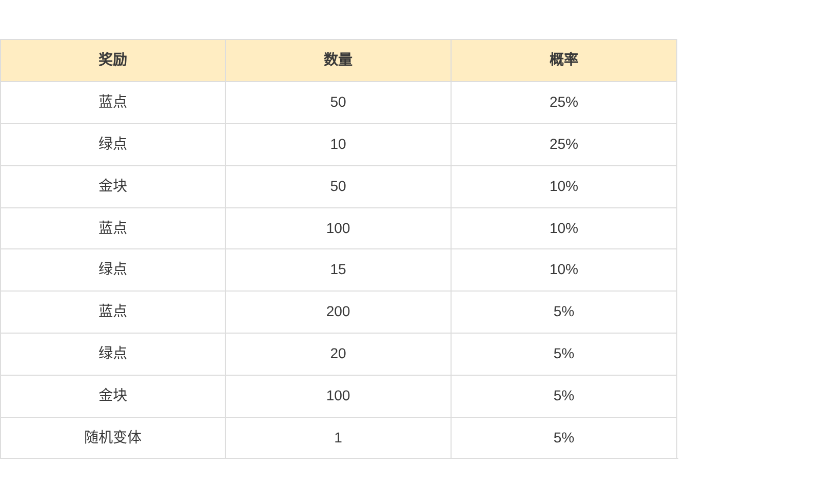Select 蓝点 cell in the 200-quantity row
821x504 pixels.
(112, 312)
